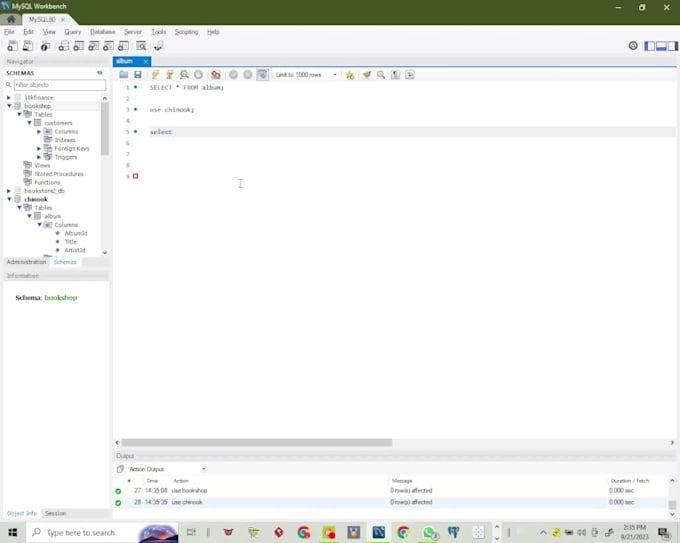Click the horizontal scrollbar below the editor

pyautogui.click(x=255, y=443)
